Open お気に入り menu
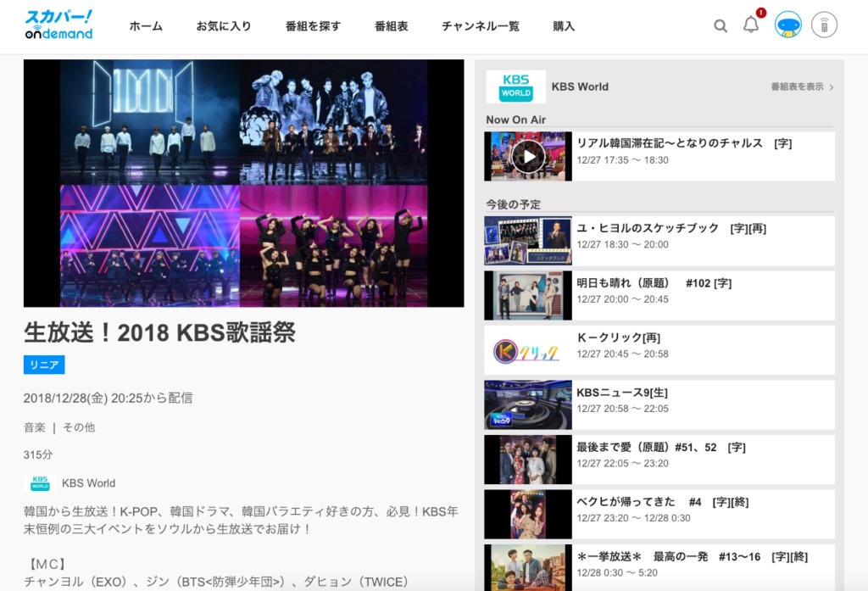This screenshot has height=591, width=868. tap(224, 26)
